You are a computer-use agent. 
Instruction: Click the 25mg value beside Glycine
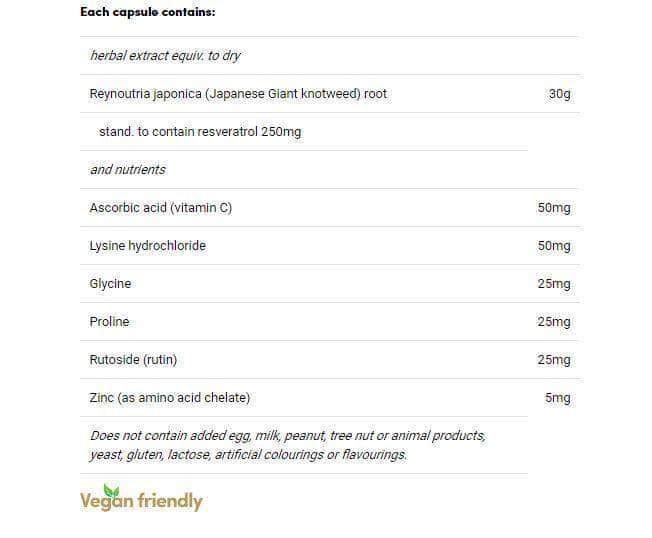click(553, 284)
